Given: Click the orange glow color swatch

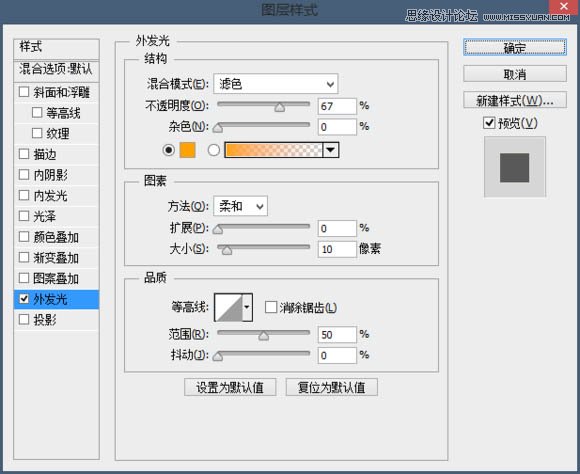Looking at the screenshot, I should point(187,150).
